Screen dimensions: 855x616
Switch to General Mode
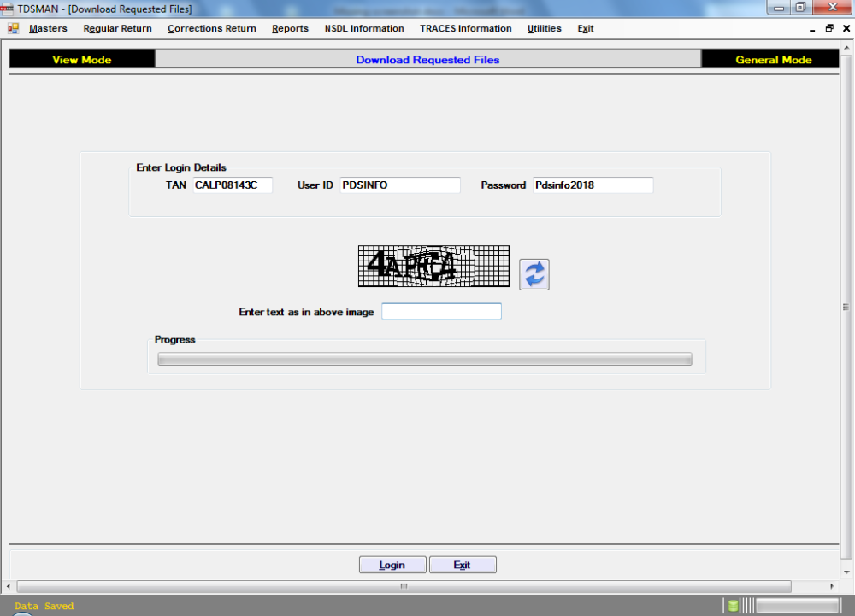coord(769,58)
